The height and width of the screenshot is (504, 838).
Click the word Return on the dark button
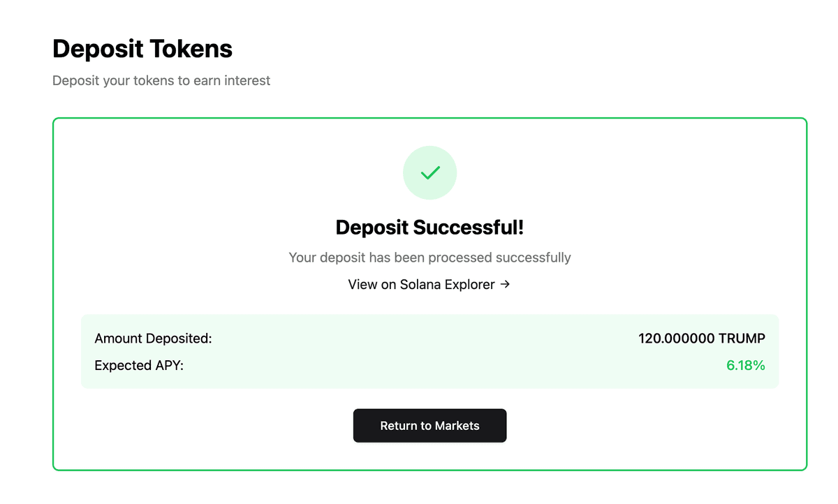tap(399, 426)
